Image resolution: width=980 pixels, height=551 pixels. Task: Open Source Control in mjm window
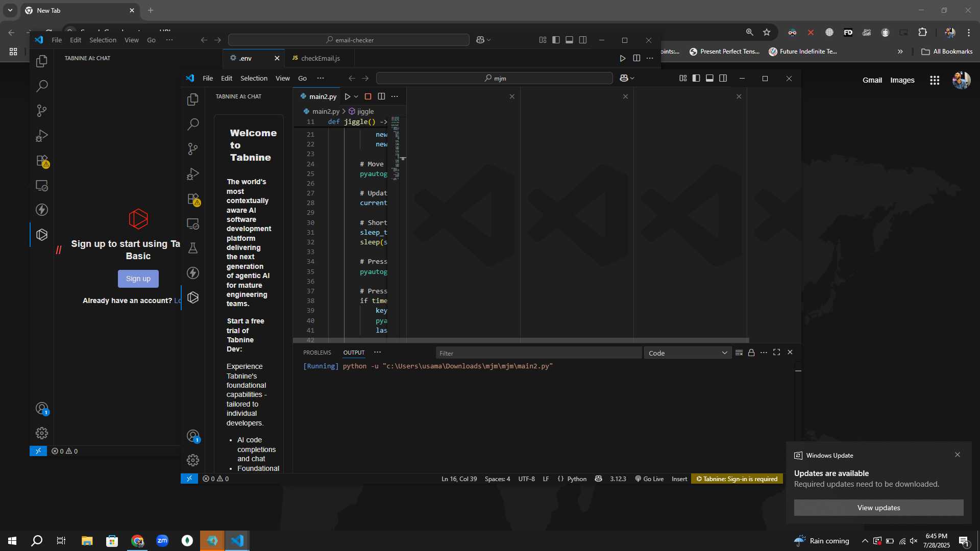coord(193,148)
